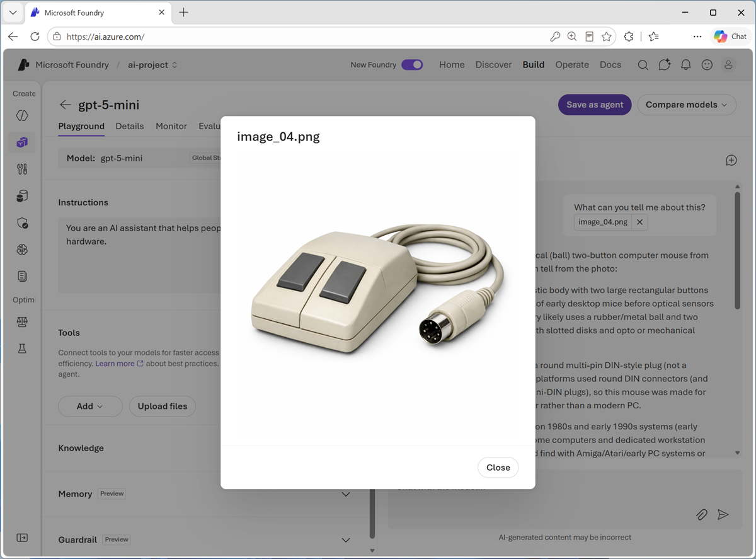This screenshot has height=559, width=756.
Task: Open the notifications bell
Action: (686, 65)
